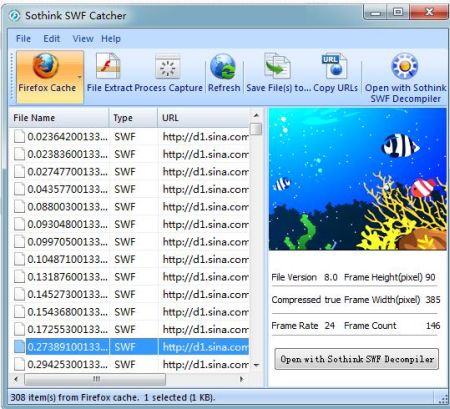Select file name 0.04357700133...
Screen dimensions: 450x409
pos(67,189)
